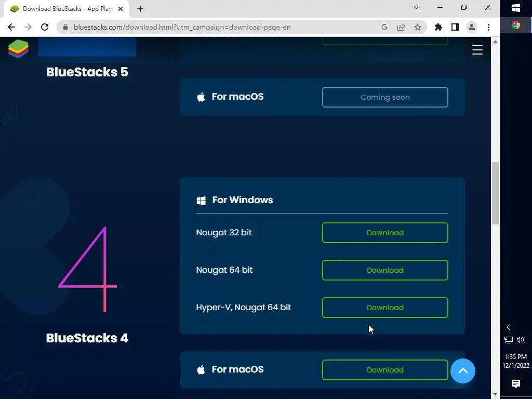Click Apple logo in BlueStacks 5 macOS row
Screen dimensions: 532x399
pos(201,97)
